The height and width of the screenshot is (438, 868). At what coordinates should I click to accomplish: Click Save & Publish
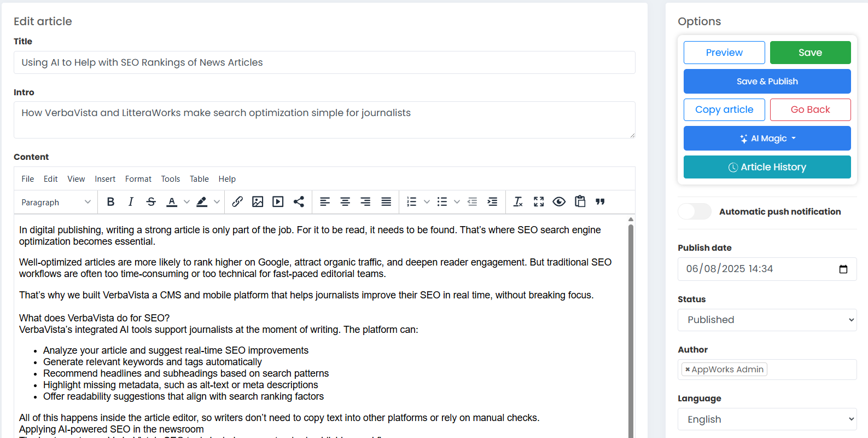[767, 81]
